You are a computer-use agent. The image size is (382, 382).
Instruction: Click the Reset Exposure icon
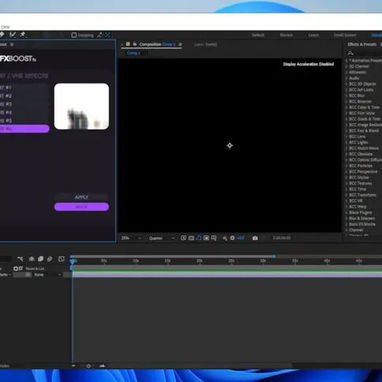233,238
